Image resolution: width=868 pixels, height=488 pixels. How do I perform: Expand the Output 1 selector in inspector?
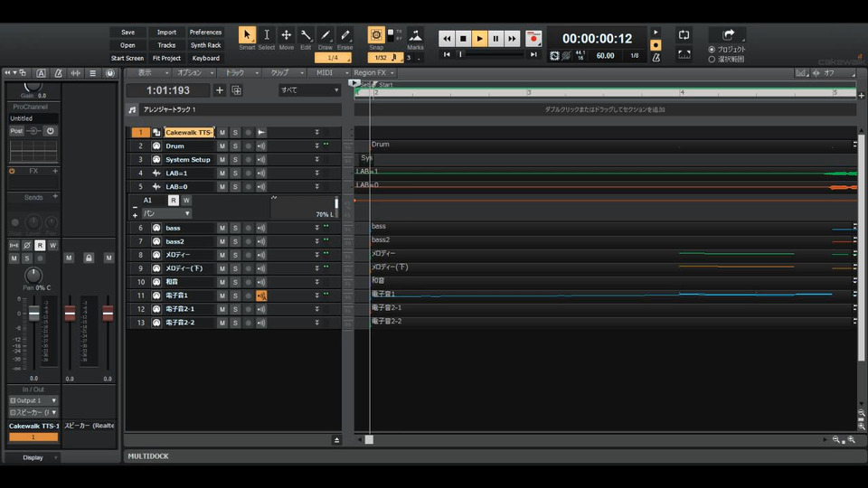(33, 400)
